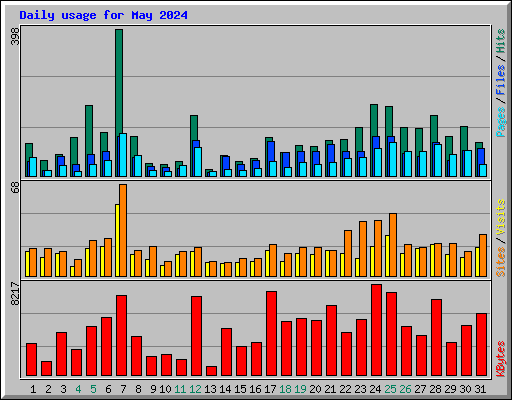
Task: Click the 'Visits' legend label
Action: click(501, 218)
